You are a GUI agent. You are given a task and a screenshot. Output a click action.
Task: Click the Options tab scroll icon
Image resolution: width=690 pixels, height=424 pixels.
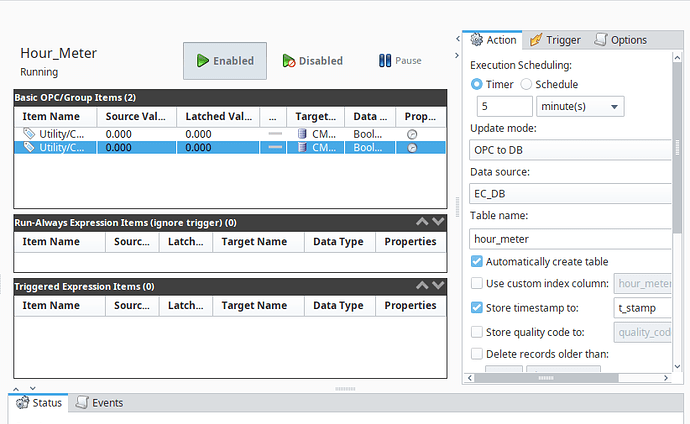click(601, 40)
